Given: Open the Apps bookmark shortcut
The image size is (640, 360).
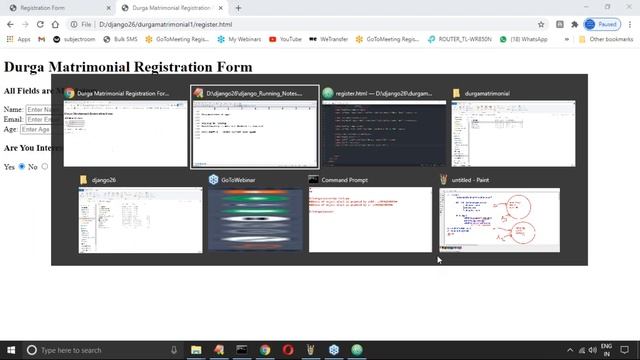Looking at the screenshot, I should (18, 39).
